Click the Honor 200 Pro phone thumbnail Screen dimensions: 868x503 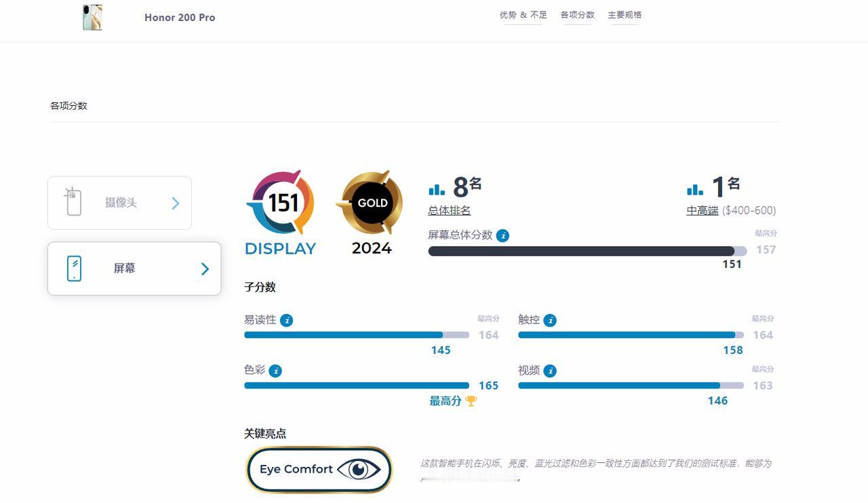tap(93, 18)
